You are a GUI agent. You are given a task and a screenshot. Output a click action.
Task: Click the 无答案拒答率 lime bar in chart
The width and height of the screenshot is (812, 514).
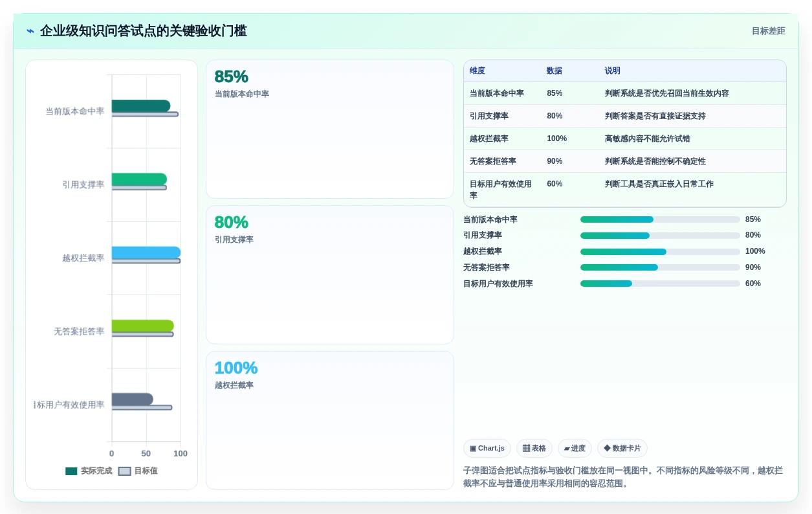point(143,326)
